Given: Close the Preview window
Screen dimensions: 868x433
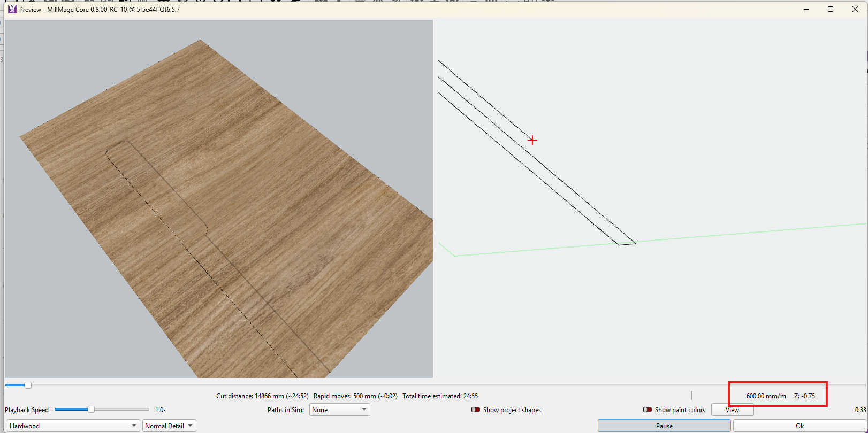Looking at the screenshot, I should click(855, 9).
